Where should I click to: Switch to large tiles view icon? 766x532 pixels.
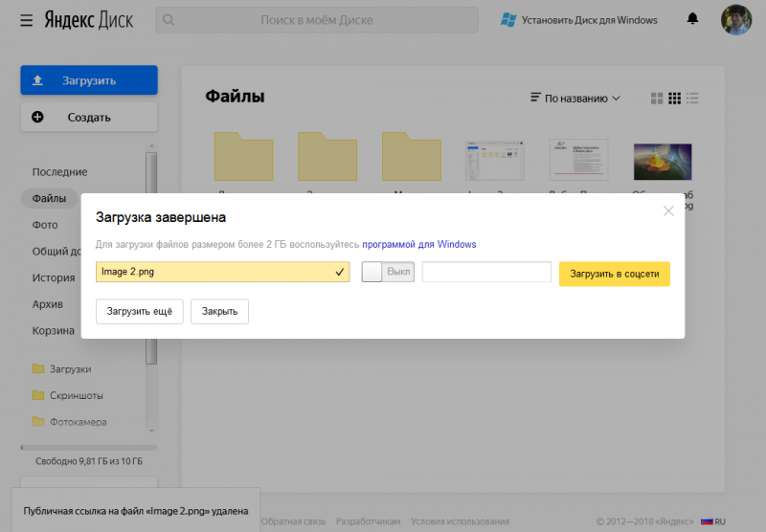coord(657,99)
